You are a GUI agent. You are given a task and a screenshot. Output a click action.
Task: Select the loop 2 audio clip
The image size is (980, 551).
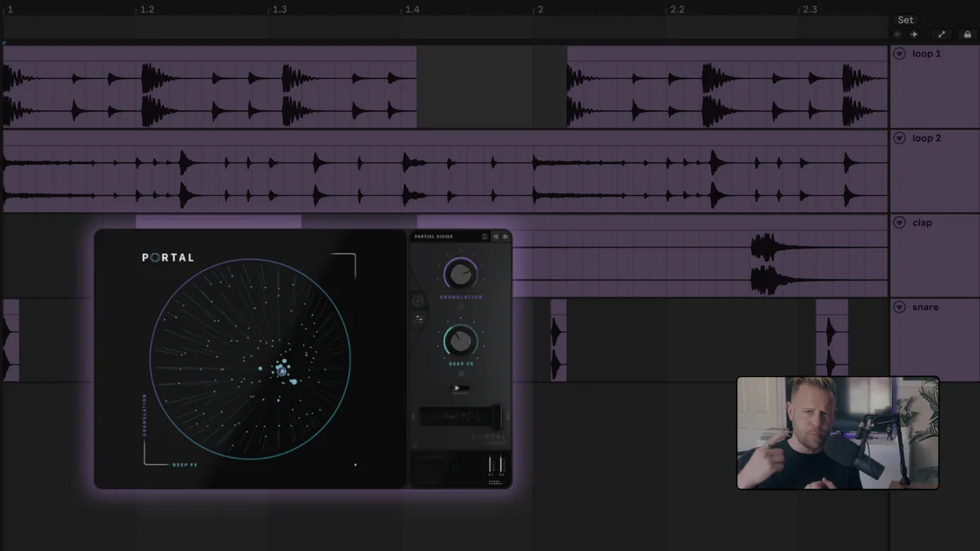tap(445, 171)
